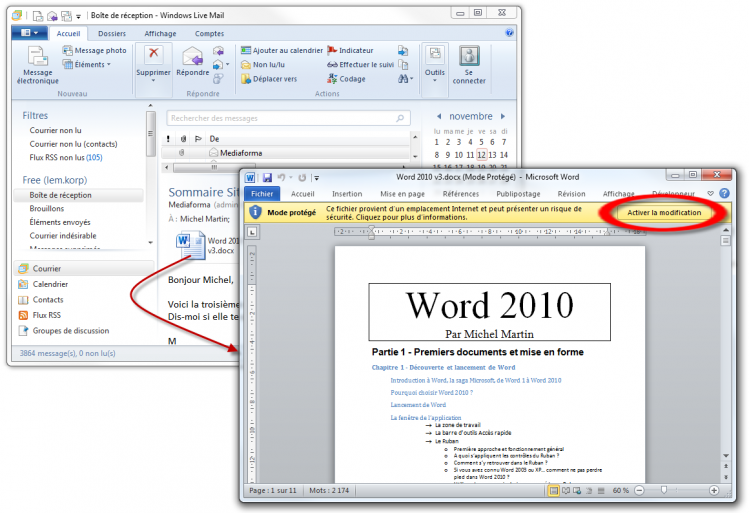Select the Mediaforma message row
749x513 pixels.
pyautogui.click(x=286, y=153)
